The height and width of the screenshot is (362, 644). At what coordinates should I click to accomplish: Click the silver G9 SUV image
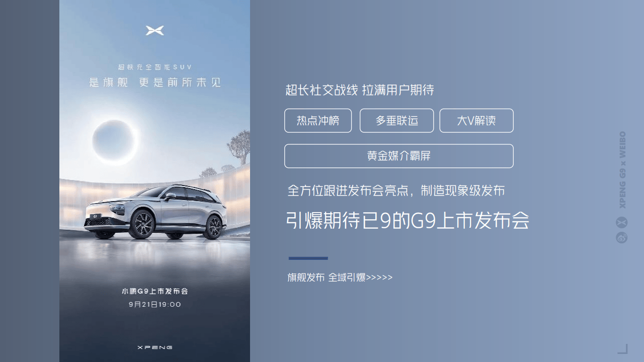[x=155, y=212]
